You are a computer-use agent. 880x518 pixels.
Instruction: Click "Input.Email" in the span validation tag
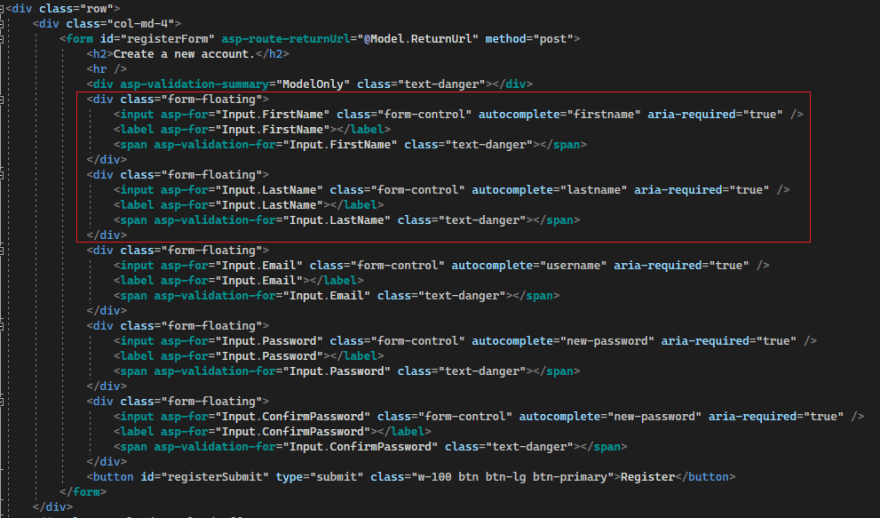tap(326, 296)
